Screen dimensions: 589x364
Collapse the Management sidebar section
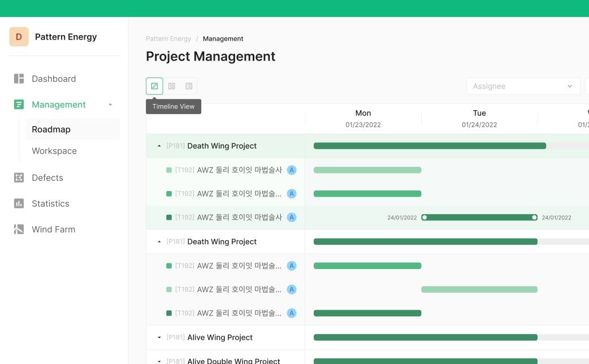tap(110, 105)
